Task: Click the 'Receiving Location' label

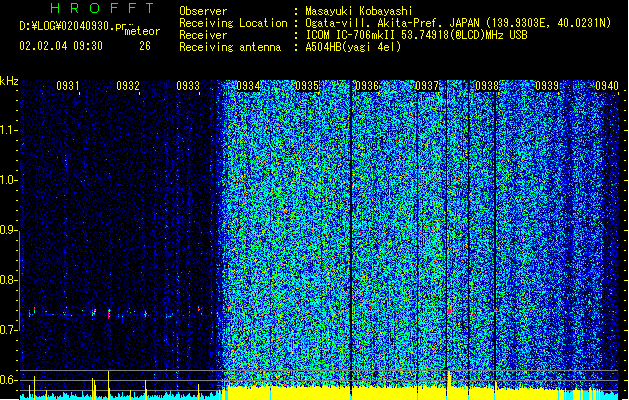Action: tap(233, 23)
